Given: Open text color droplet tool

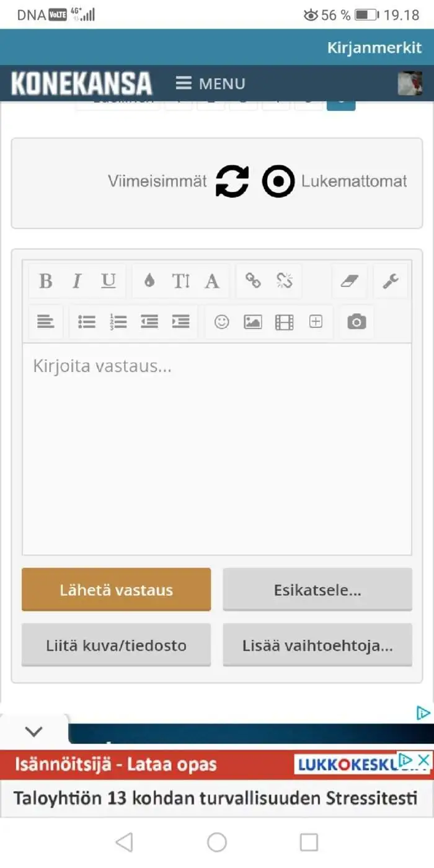Looking at the screenshot, I should [x=149, y=281].
